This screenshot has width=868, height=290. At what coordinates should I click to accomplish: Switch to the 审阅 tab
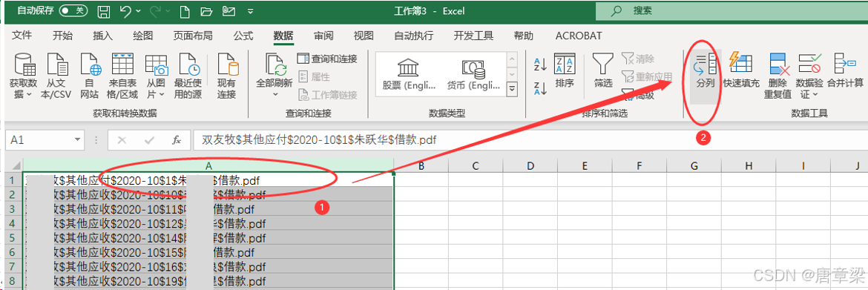[x=323, y=36]
